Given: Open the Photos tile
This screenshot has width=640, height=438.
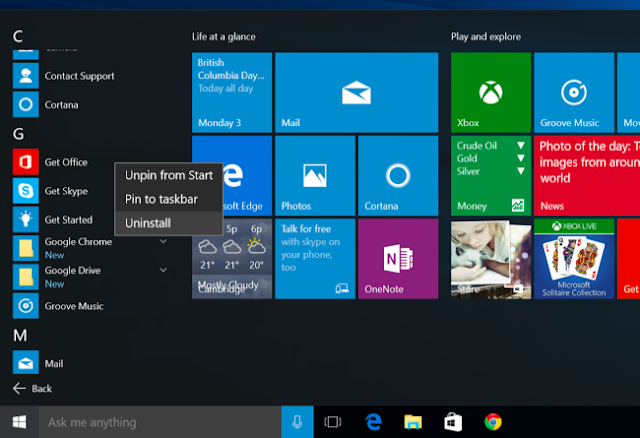Looking at the screenshot, I should [x=315, y=176].
